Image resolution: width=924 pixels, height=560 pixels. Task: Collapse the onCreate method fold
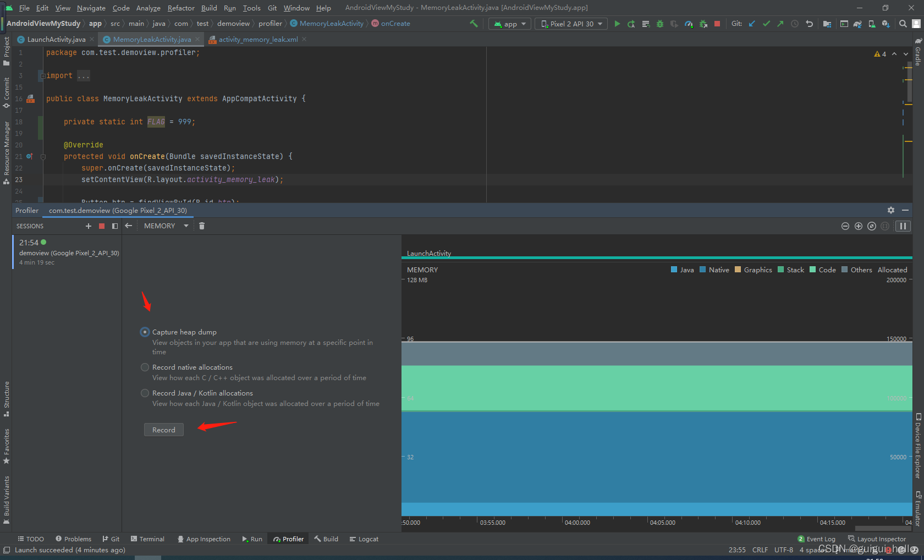(43, 157)
